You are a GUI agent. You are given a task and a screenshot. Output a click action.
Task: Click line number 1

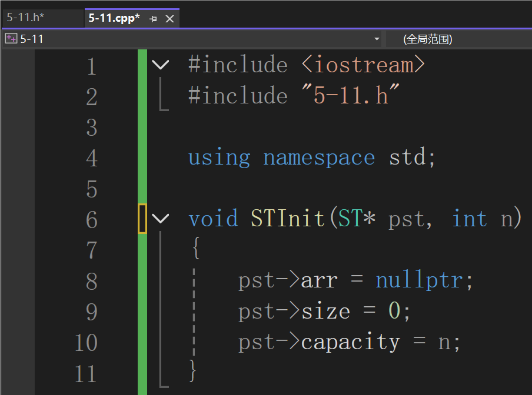tap(91, 66)
